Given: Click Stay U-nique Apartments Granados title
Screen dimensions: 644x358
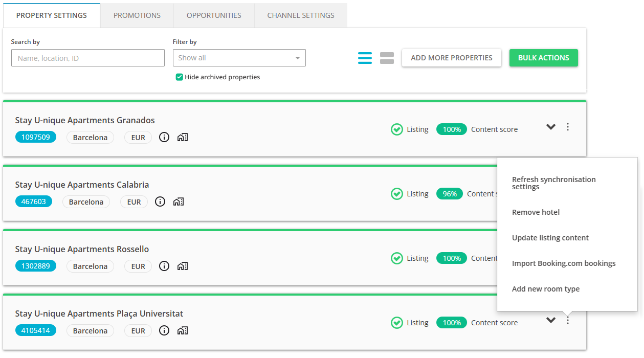Looking at the screenshot, I should pyautogui.click(x=85, y=121).
